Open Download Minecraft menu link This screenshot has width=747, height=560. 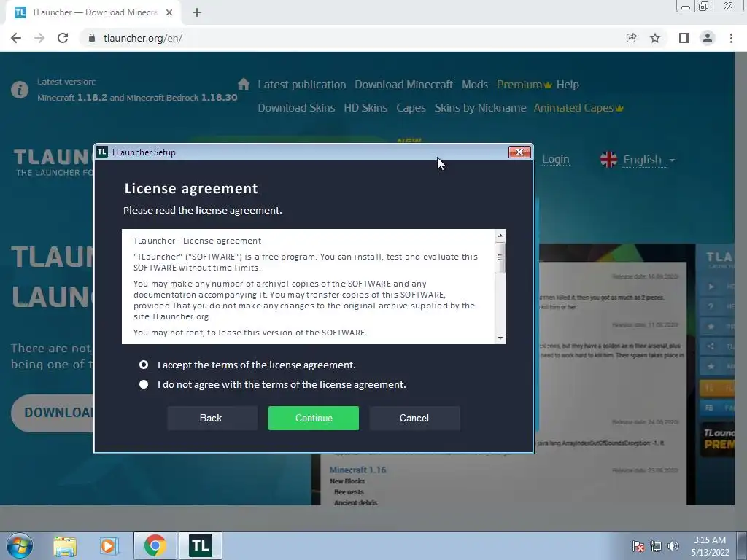403,85
